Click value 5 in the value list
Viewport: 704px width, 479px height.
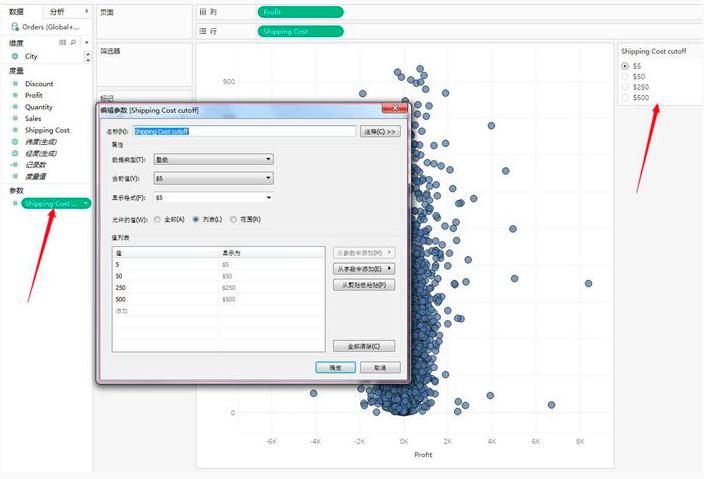pos(118,264)
